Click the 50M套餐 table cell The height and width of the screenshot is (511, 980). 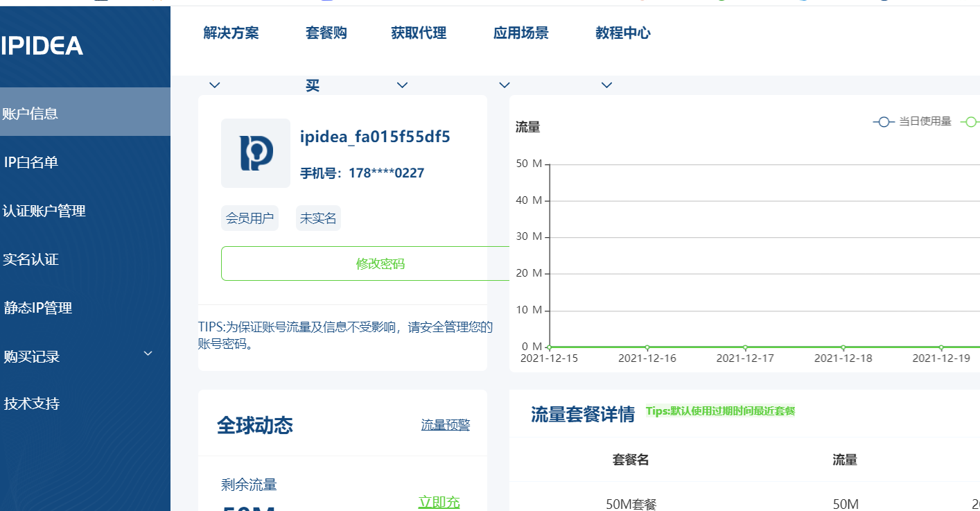click(631, 504)
